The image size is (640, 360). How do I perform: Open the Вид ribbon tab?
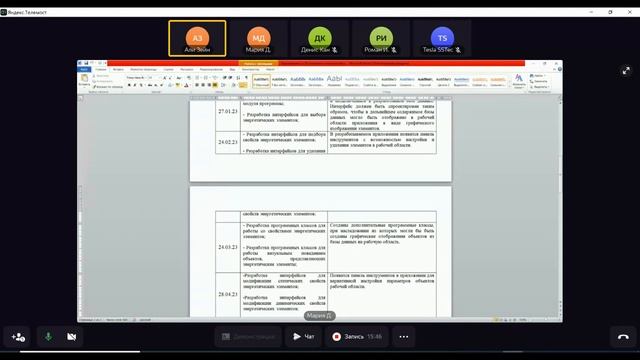coord(232,69)
